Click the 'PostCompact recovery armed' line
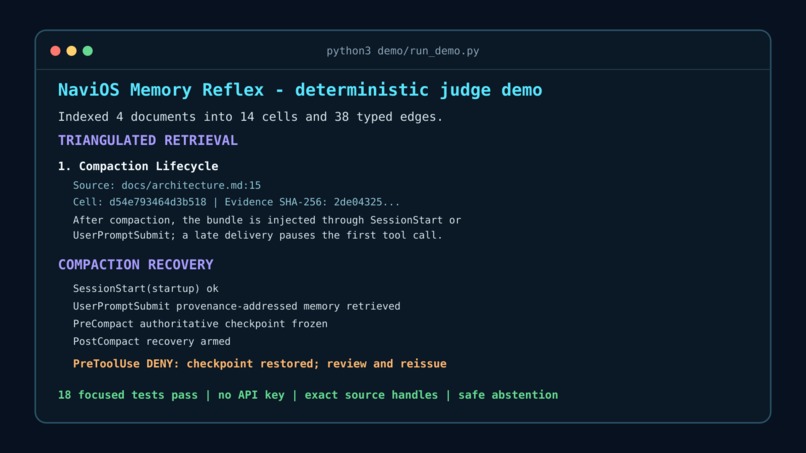 [152, 341]
